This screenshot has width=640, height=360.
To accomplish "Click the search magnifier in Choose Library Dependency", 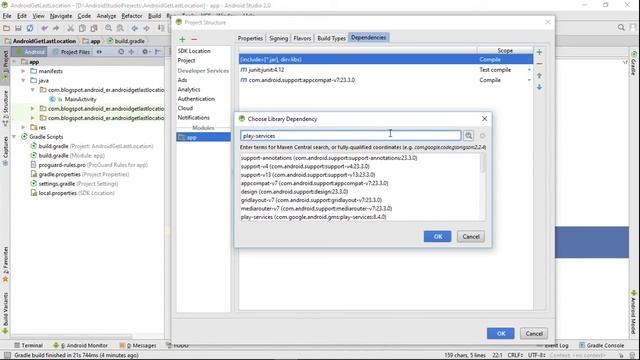I will point(469,136).
